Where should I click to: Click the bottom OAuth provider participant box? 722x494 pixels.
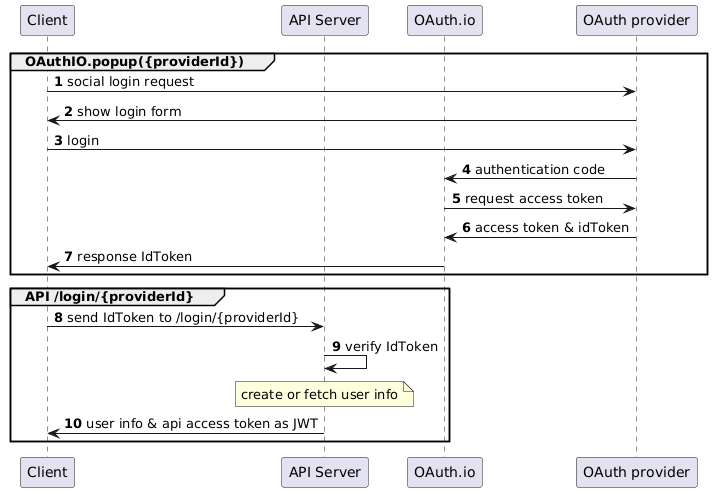click(636, 472)
